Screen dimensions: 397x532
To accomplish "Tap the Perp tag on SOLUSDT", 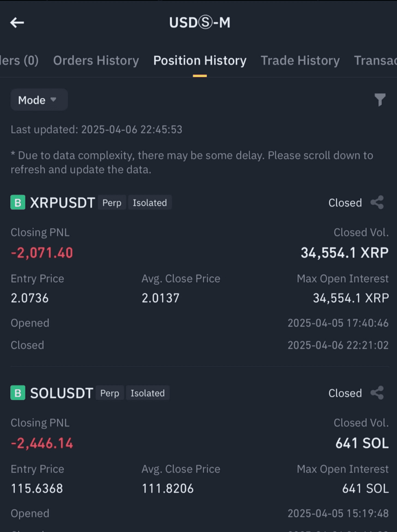I will (110, 393).
